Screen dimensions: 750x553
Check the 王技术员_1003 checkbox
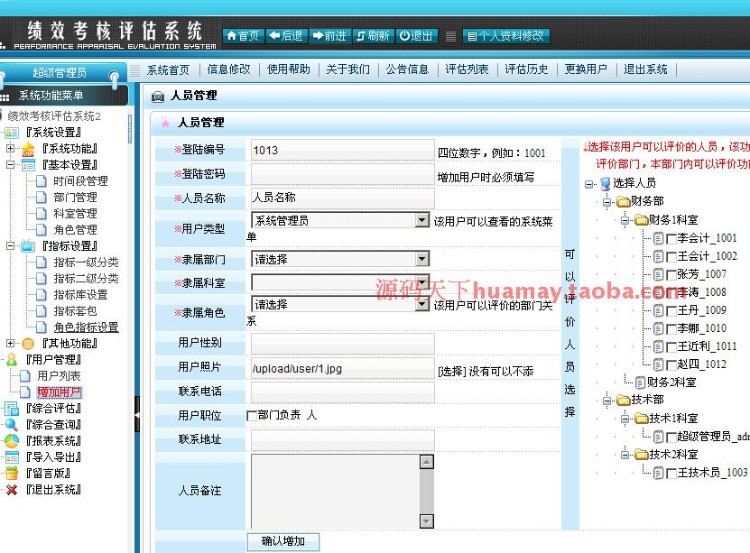click(671, 473)
